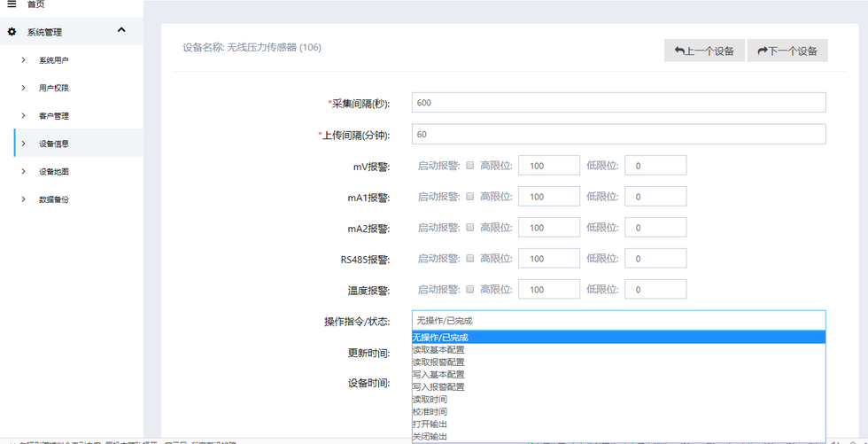Pick 打开输出 from the command list
The width and height of the screenshot is (868, 444).
430,424
